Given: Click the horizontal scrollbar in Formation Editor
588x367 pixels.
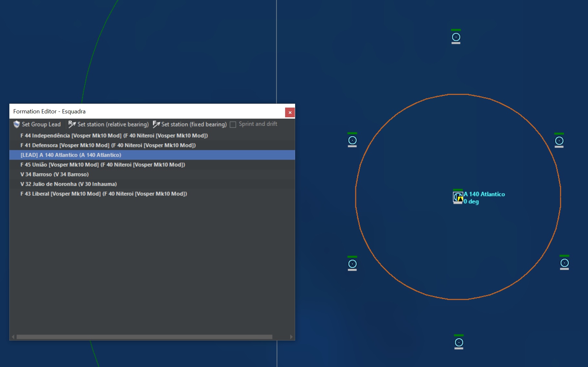Looking at the screenshot, I should (144, 337).
